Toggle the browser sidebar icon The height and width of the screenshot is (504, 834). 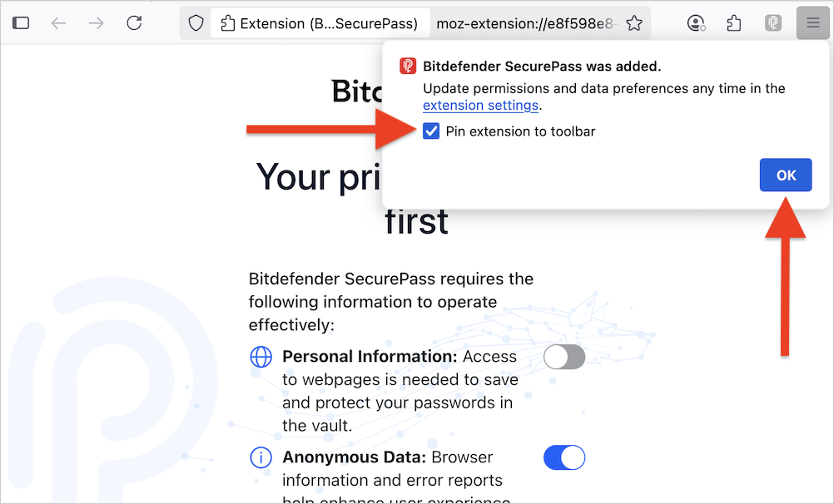click(x=21, y=22)
